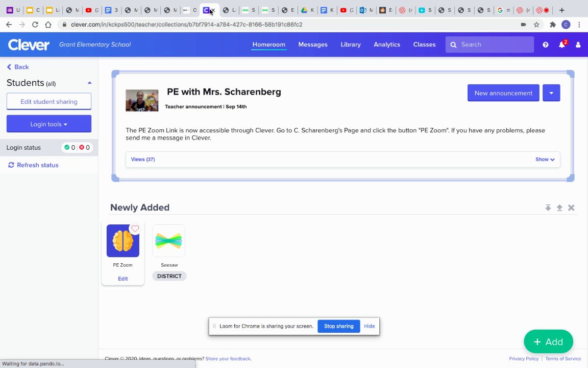Click the Views (37) label

tap(143, 159)
